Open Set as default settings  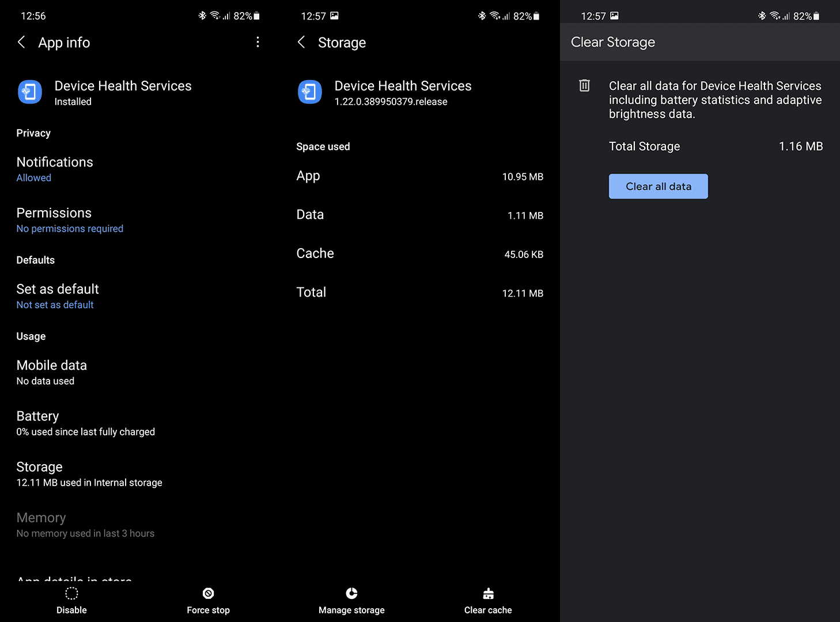click(x=140, y=296)
